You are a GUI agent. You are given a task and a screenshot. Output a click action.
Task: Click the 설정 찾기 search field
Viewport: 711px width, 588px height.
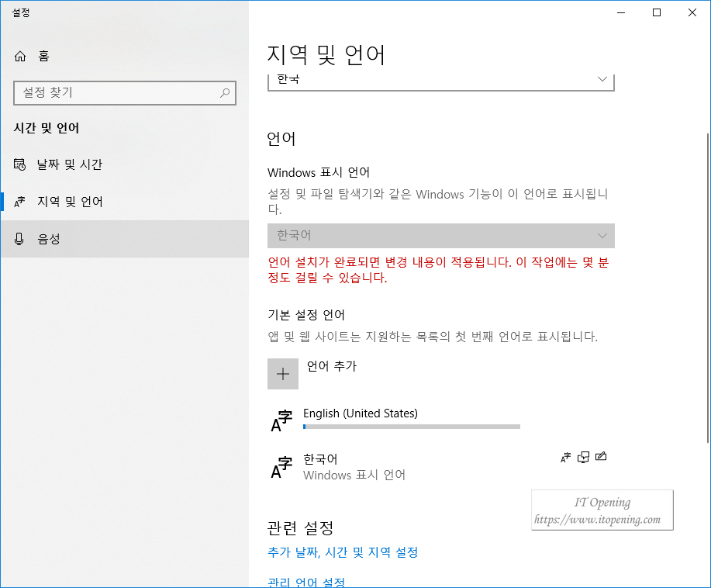point(125,93)
